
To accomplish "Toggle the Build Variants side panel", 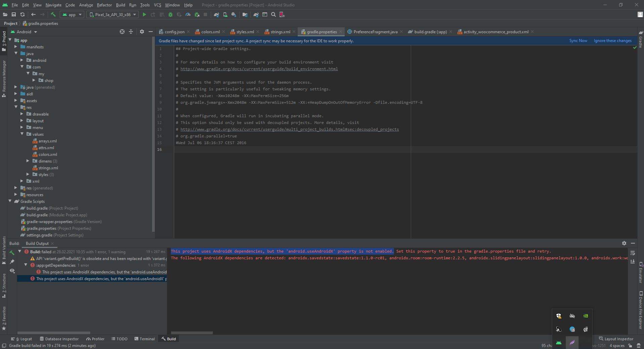I will [4, 250].
